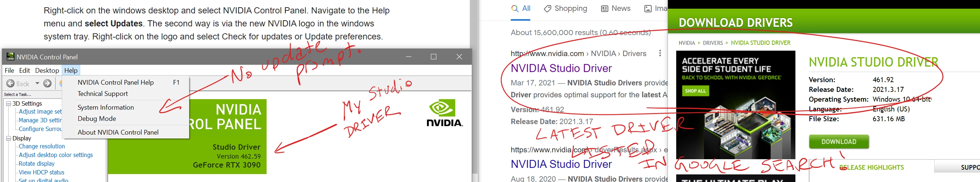This screenshot has width=980, height=182.
Task: Click the NVIDIA logo in control panel
Action: 444,113
